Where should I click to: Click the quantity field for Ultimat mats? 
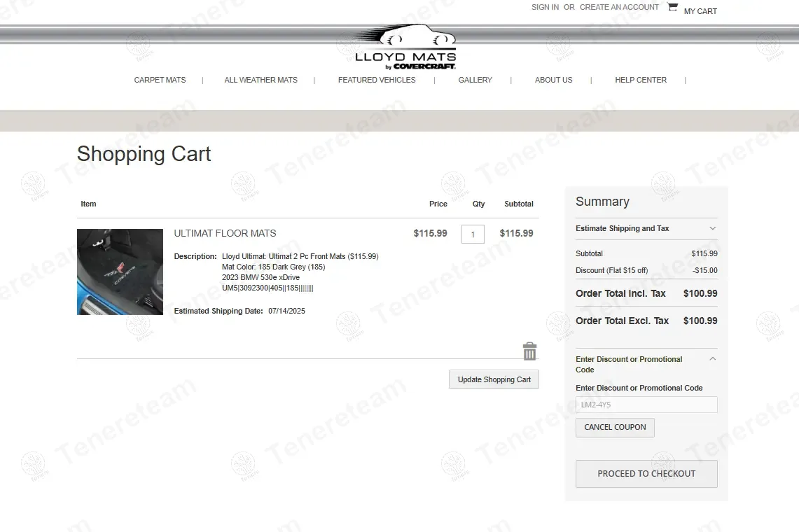click(473, 234)
